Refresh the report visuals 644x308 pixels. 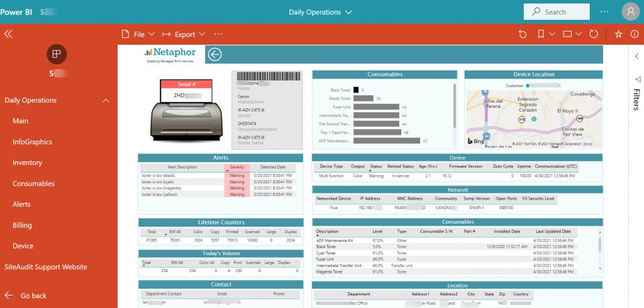pyautogui.click(x=594, y=34)
